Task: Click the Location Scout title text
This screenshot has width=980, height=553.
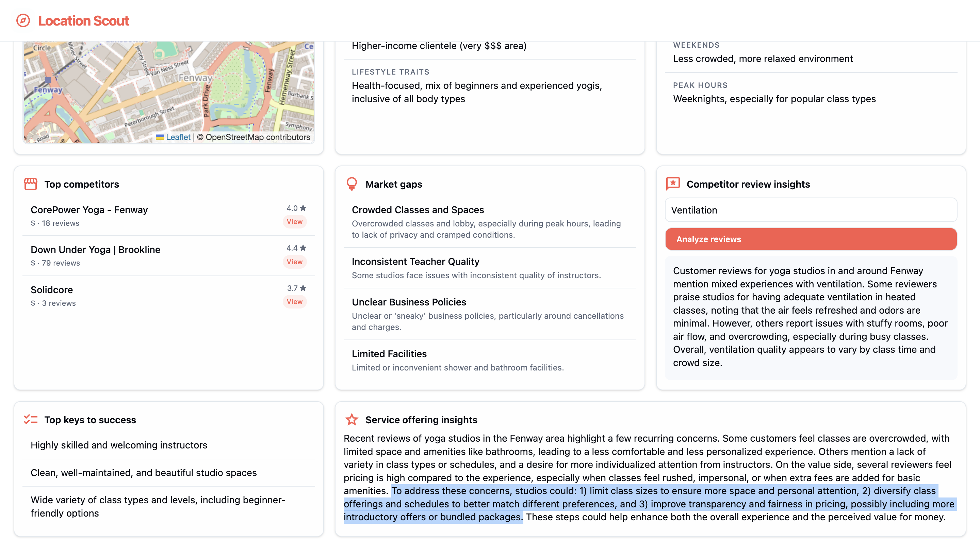Action: pyautogui.click(x=84, y=20)
